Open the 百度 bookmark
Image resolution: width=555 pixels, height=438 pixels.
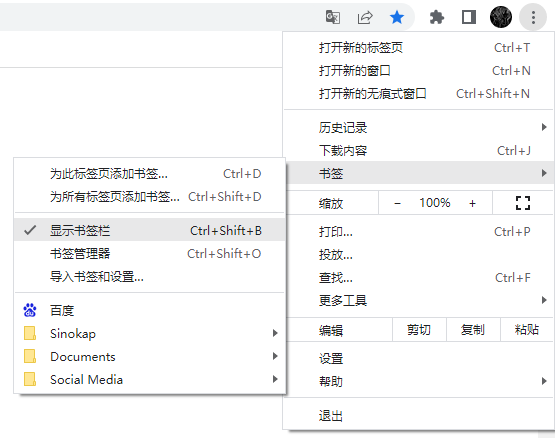[150, 310]
